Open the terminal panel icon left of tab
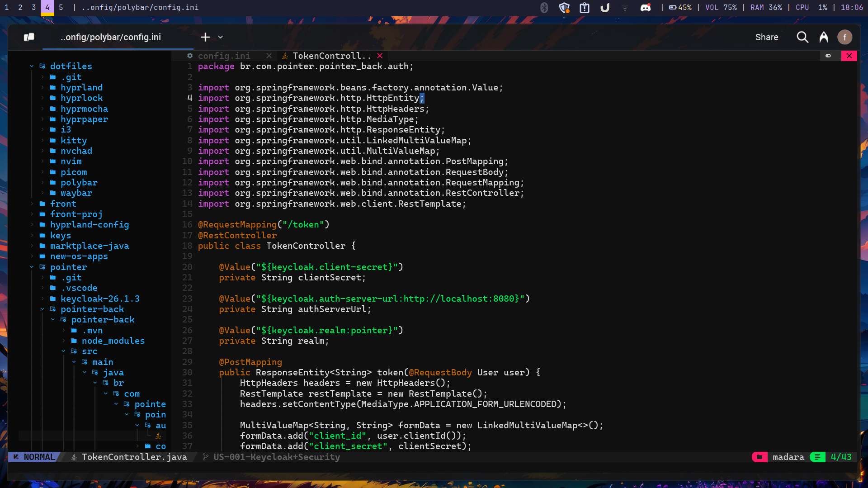 pos(29,37)
